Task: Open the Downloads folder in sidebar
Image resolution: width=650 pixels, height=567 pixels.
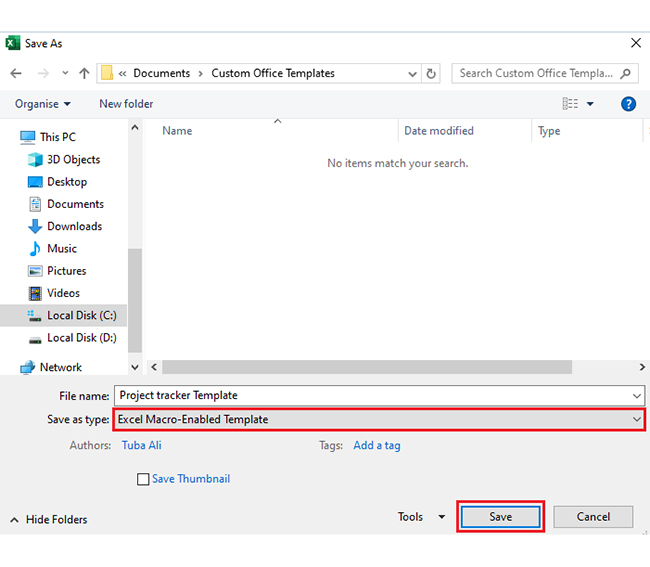Action: click(74, 226)
